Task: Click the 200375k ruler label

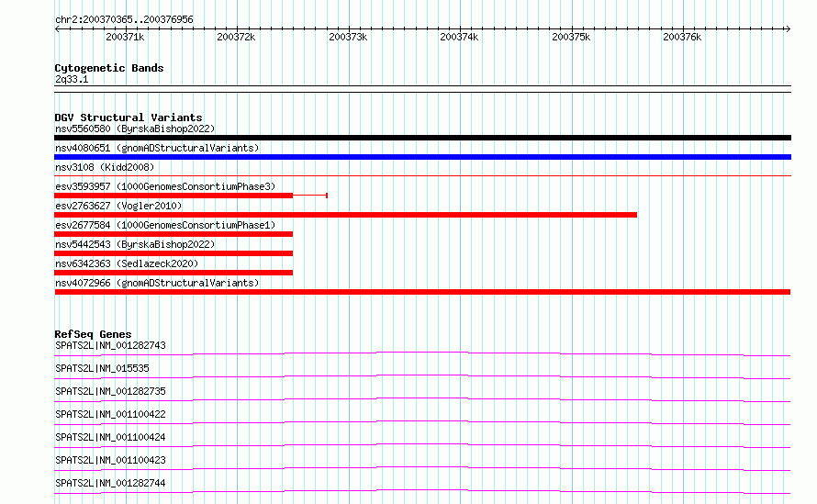Action: pos(571,37)
